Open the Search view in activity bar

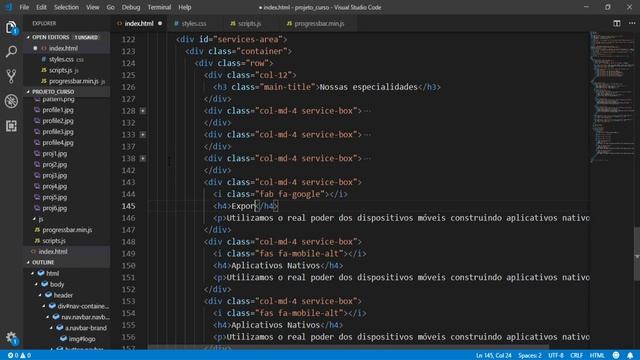[11, 52]
